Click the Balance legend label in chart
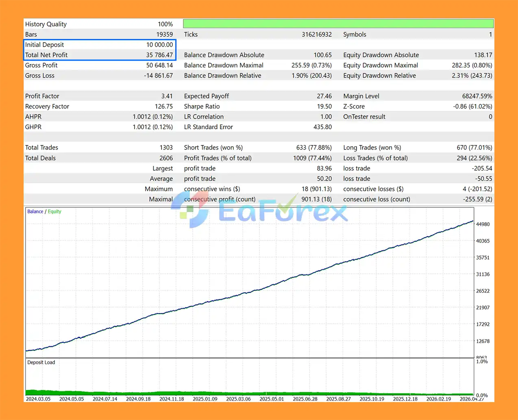 point(35,212)
